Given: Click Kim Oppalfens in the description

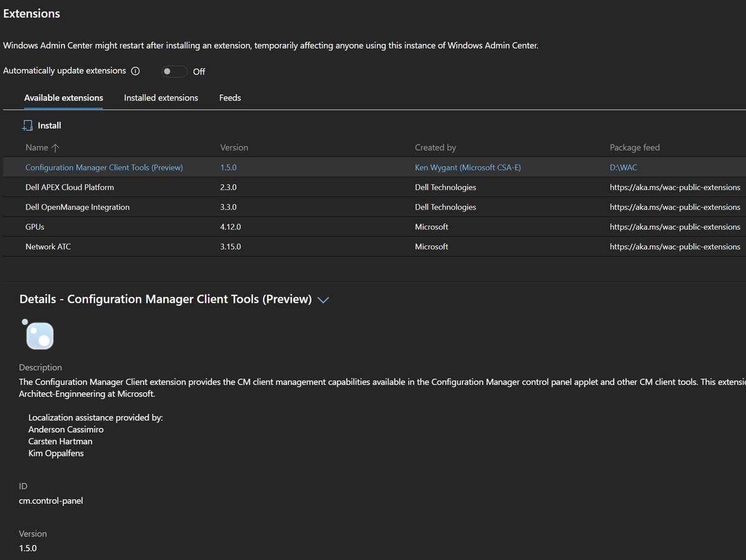Looking at the screenshot, I should tap(56, 453).
